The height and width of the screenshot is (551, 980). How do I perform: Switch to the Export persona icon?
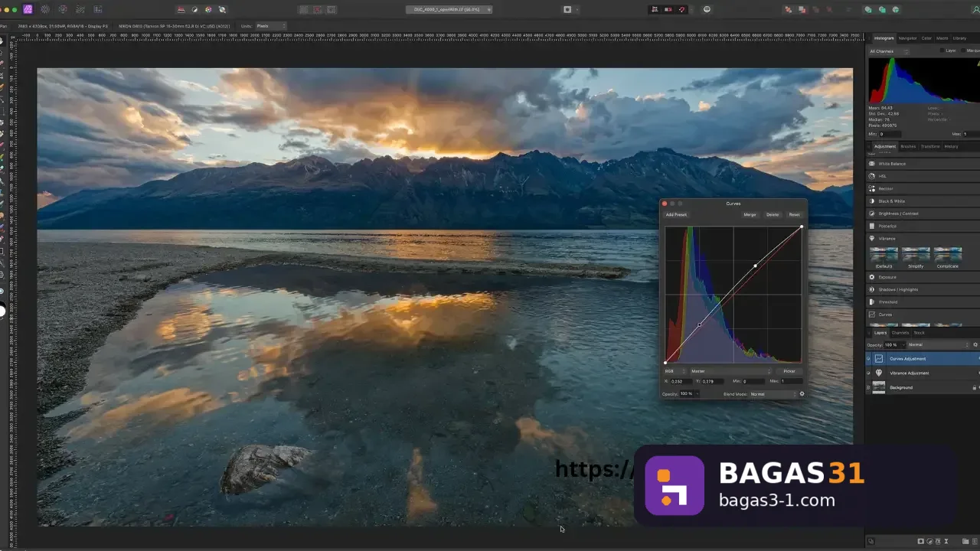pyautogui.click(x=98, y=9)
